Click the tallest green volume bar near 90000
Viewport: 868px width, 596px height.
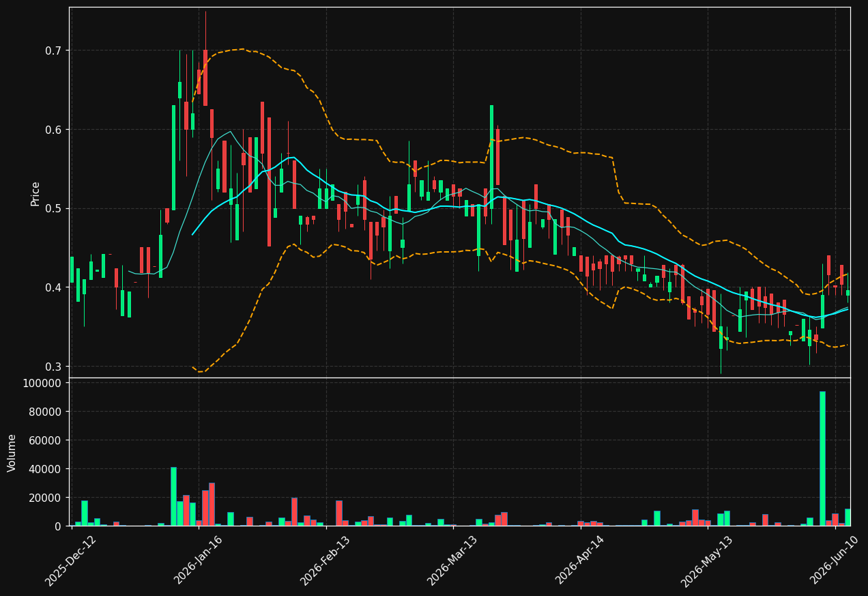click(822, 459)
